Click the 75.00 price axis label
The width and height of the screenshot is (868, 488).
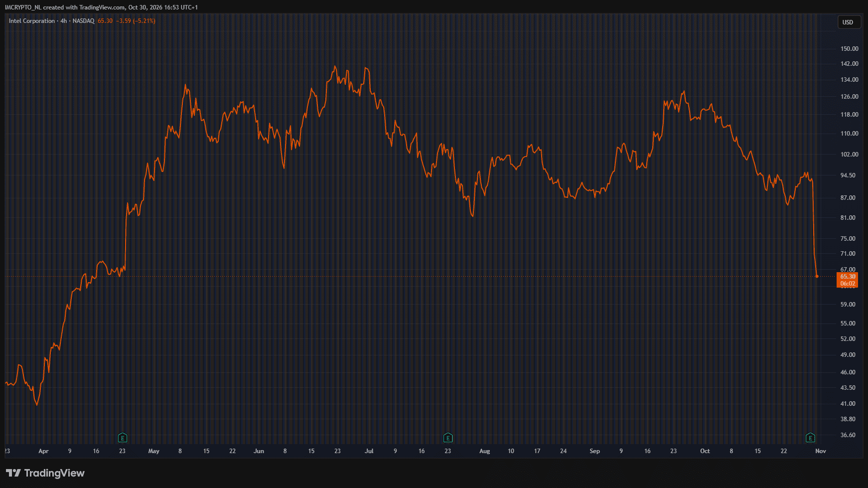848,239
